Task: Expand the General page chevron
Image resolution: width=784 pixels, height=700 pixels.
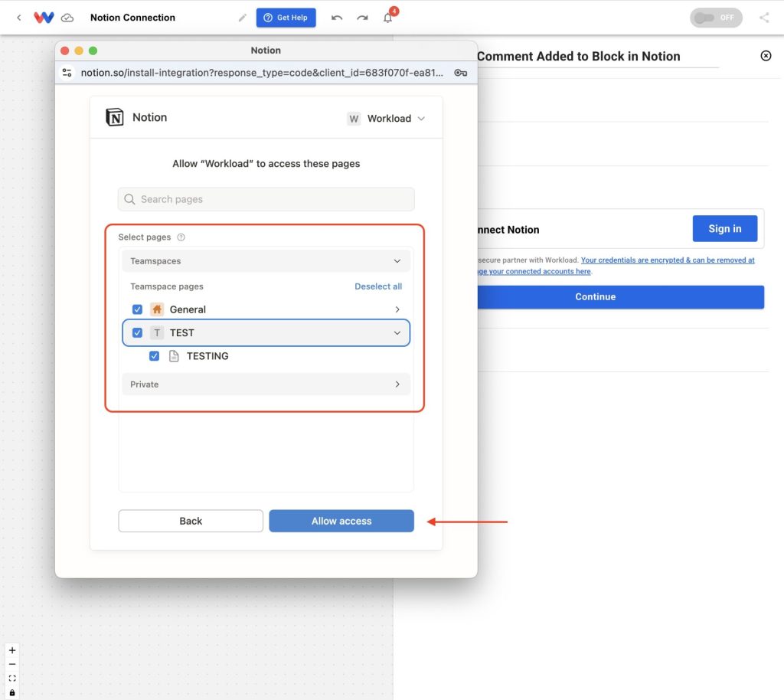Action: (x=397, y=309)
